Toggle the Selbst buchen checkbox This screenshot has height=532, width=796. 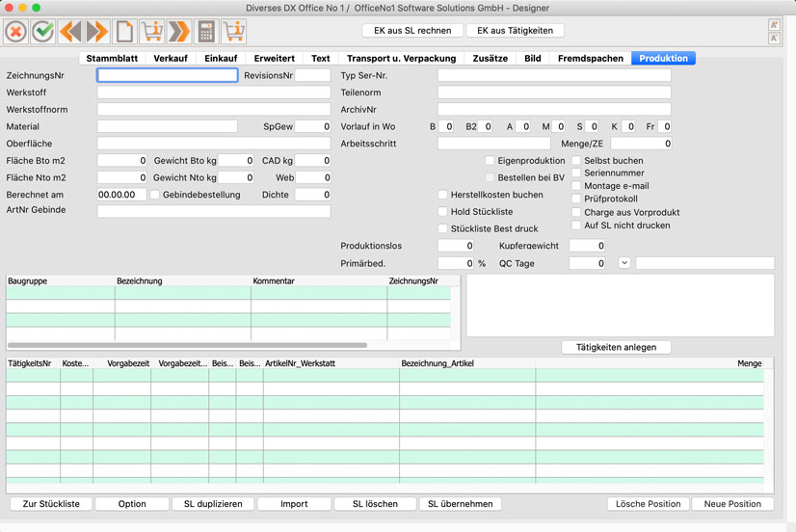click(576, 160)
